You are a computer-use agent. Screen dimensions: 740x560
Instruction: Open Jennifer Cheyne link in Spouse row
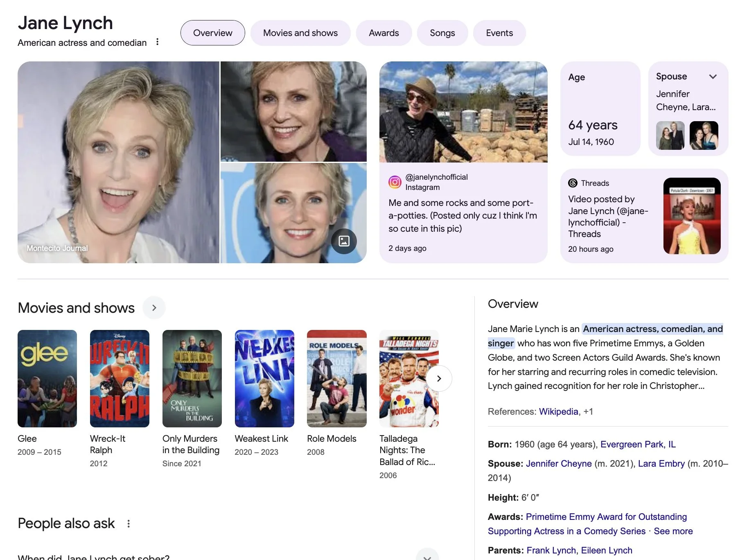click(x=559, y=463)
